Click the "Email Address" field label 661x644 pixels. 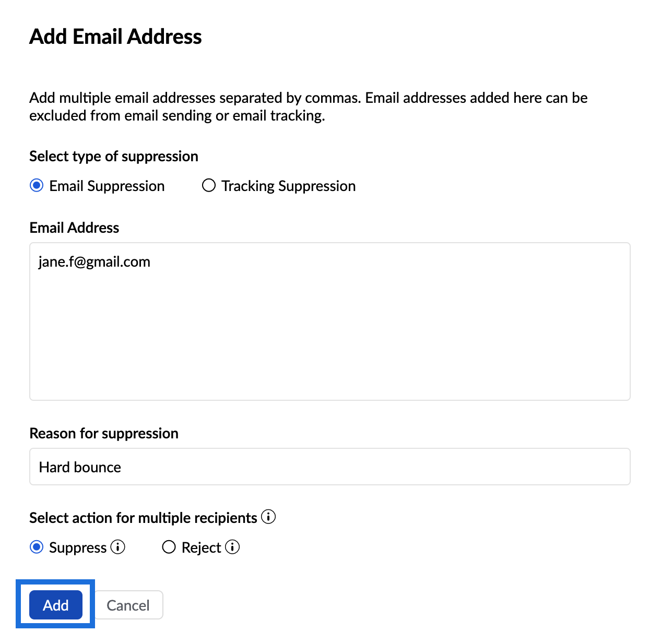(74, 228)
